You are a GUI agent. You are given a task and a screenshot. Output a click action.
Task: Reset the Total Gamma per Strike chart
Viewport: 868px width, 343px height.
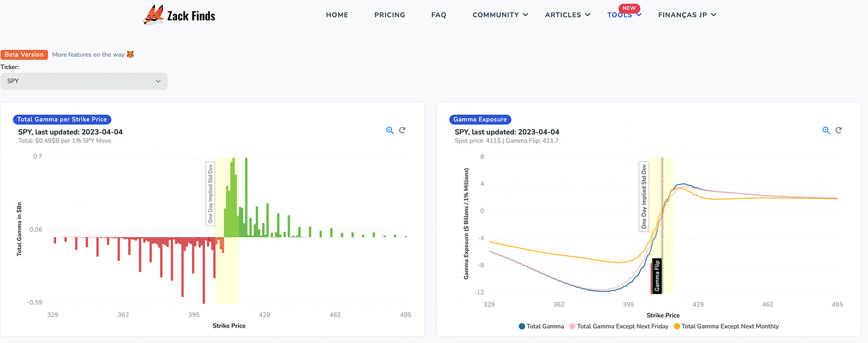402,130
